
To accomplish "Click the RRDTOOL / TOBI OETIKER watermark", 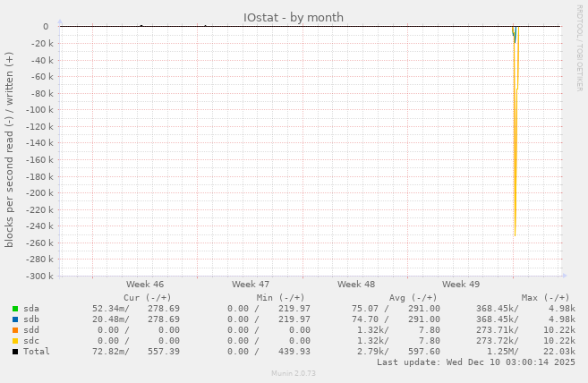I will pos(580,47).
